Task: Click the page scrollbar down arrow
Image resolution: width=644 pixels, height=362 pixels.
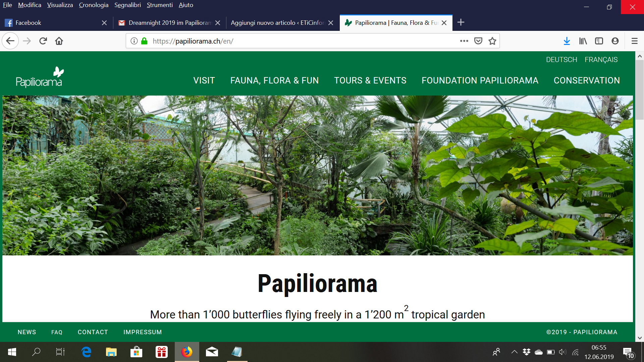Action: tap(639, 338)
